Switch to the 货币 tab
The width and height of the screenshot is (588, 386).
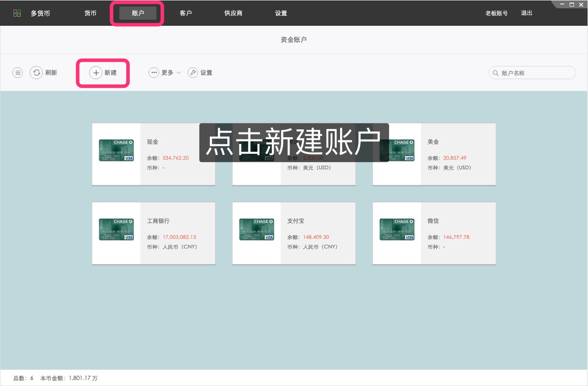pos(90,13)
